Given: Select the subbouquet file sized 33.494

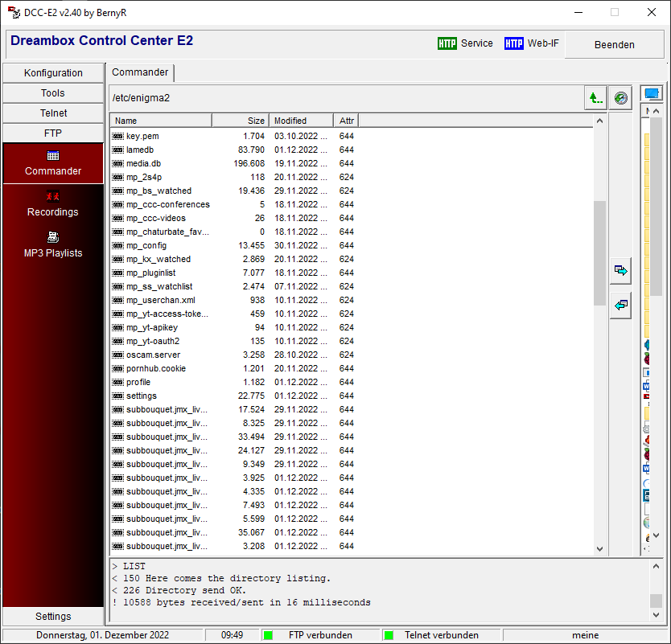Looking at the screenshot, I should coord(233,437).
